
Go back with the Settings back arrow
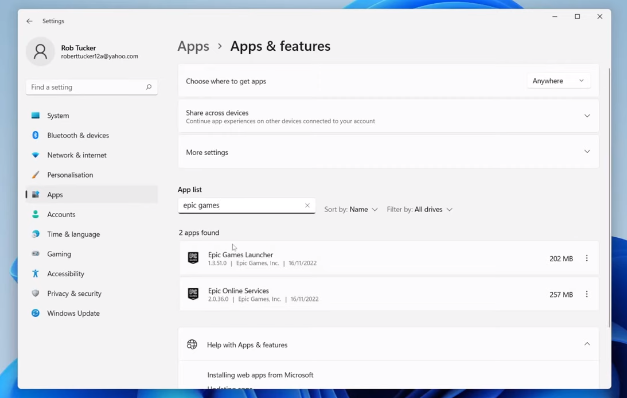pyautogui.click(x=30, y=21)
